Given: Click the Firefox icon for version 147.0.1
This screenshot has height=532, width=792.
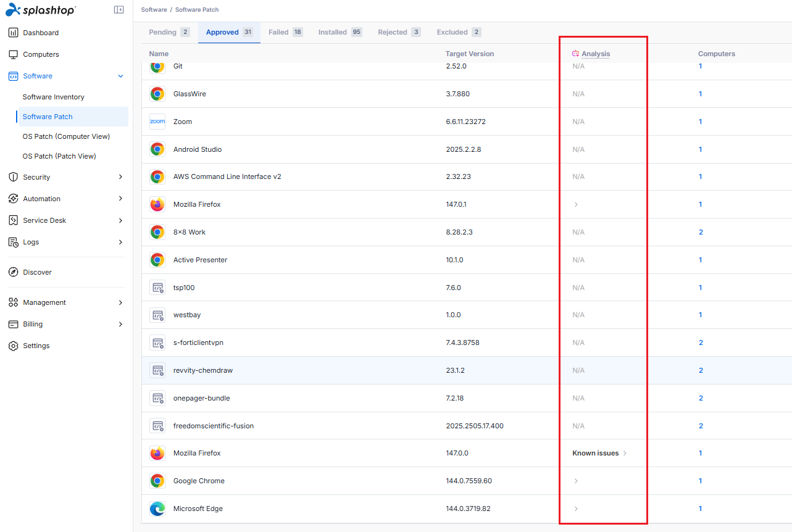Looking at the screenshot, I should 157,204.
